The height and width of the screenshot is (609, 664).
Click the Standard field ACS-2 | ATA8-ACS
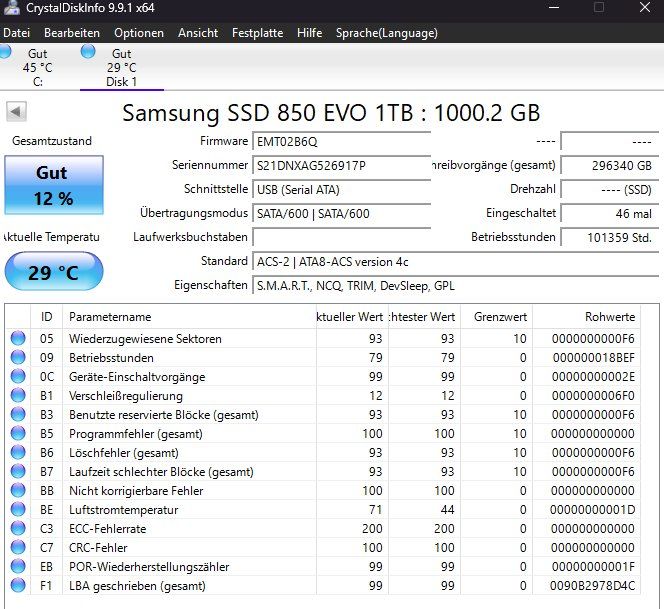[x=456, y=262]
